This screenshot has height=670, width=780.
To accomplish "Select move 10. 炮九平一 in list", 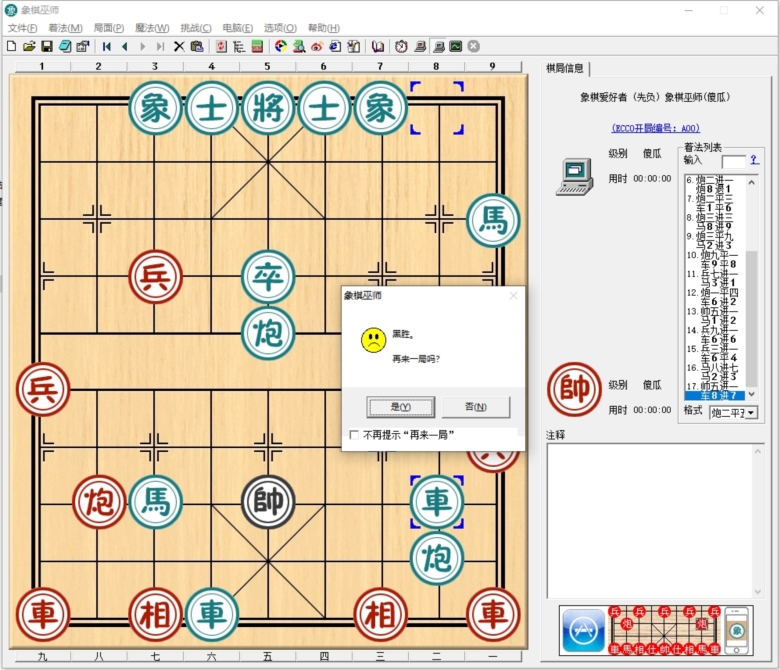I will pos(714,255).
